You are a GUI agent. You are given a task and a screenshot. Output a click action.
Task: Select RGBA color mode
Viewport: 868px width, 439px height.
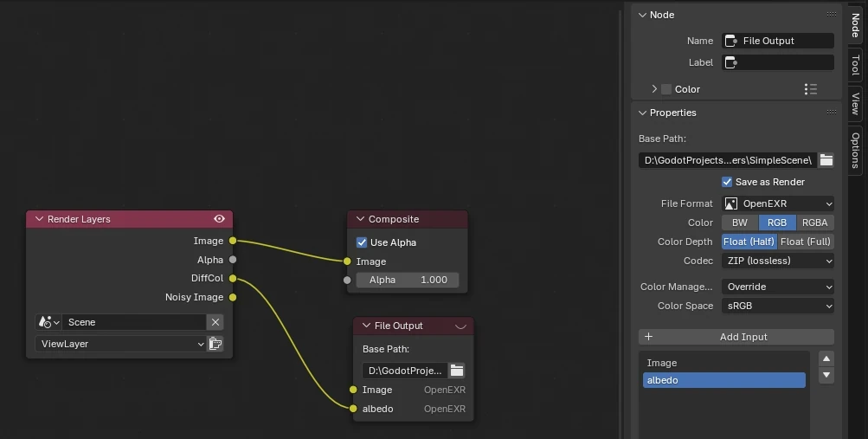coord(815,223)
